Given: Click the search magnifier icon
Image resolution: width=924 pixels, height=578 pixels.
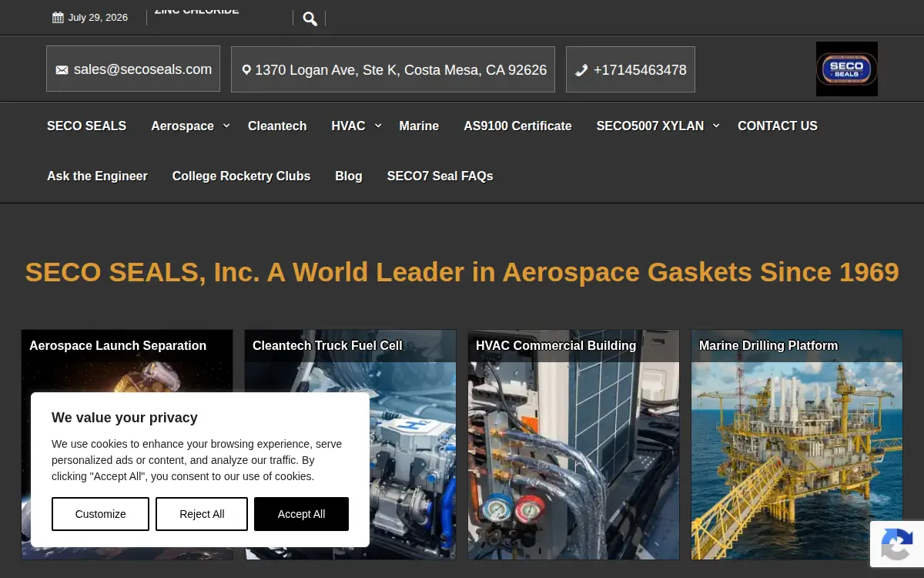Looking at the screenshot, I should coord(310,18).
